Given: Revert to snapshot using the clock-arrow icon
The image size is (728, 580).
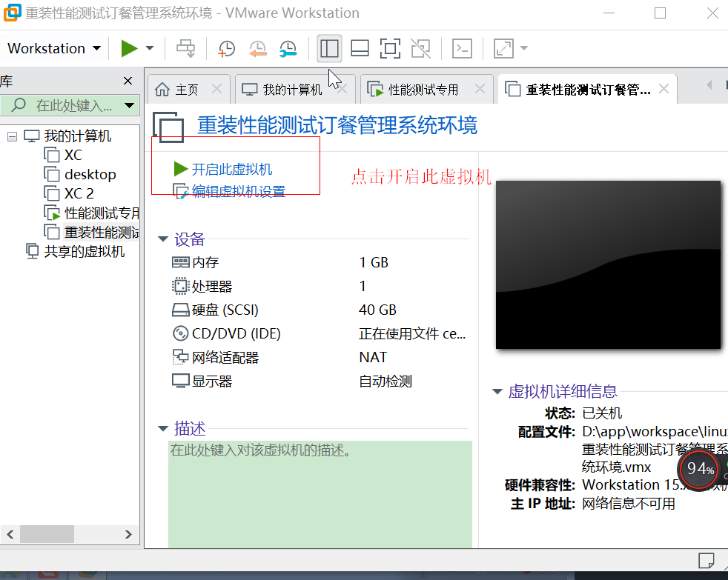Looking at the screenshot, I should coord(257,48).
